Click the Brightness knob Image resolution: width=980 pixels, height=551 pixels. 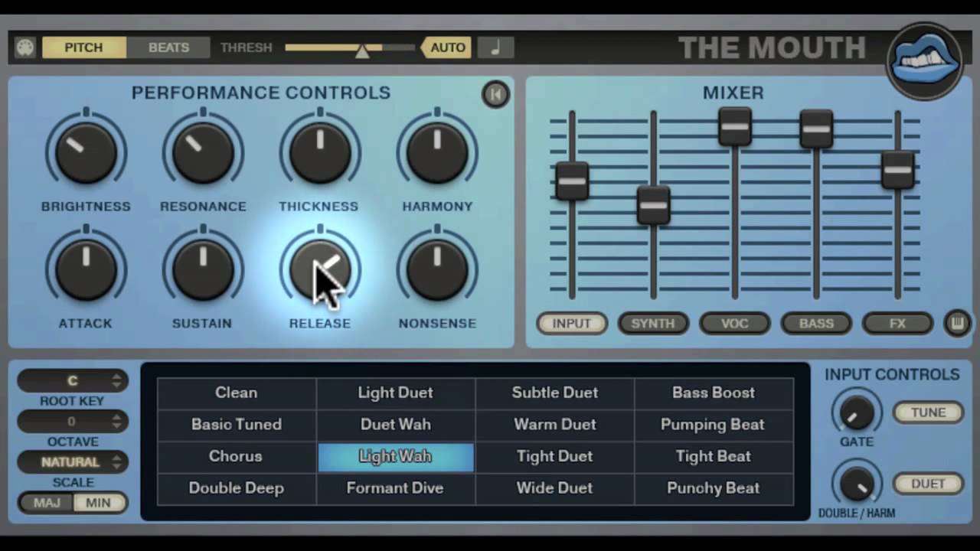[86, 153]
